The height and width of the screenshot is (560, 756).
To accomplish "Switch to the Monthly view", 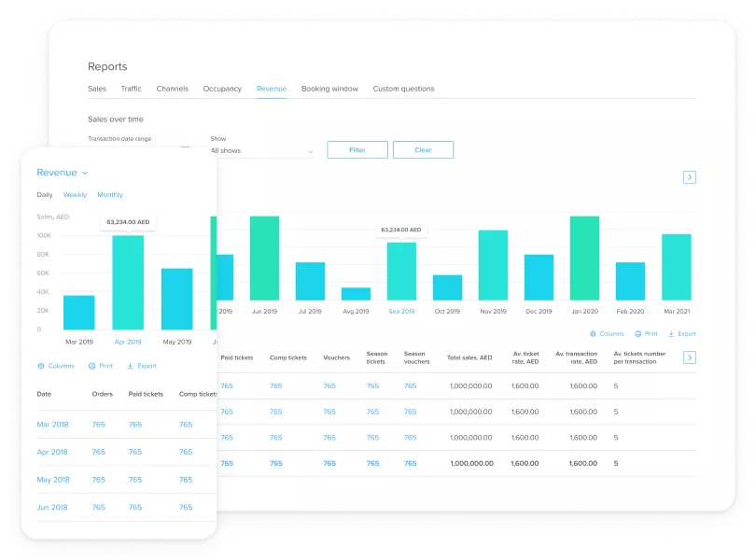I will pos(110,195).
